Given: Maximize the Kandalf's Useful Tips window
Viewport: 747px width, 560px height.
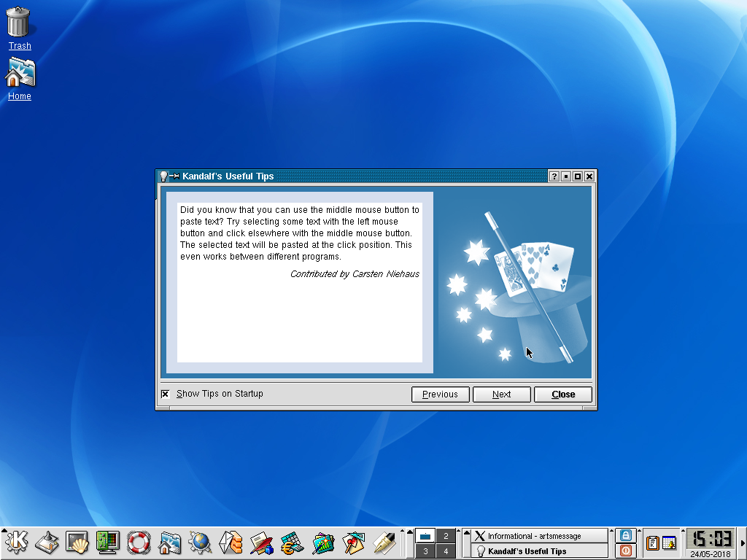Looking at the screenshot, I should point(578,176).
